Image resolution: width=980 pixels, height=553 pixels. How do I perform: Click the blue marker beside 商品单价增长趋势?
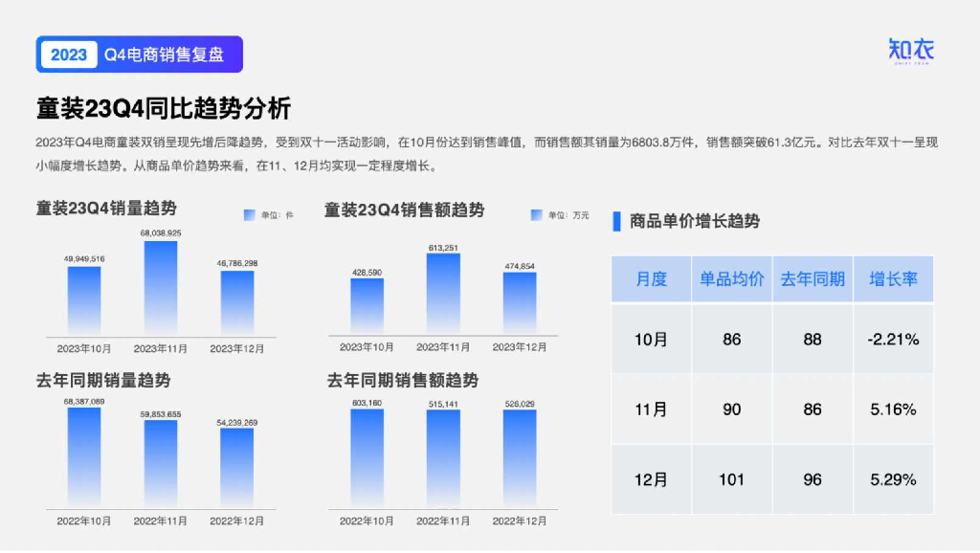[617, 221]
